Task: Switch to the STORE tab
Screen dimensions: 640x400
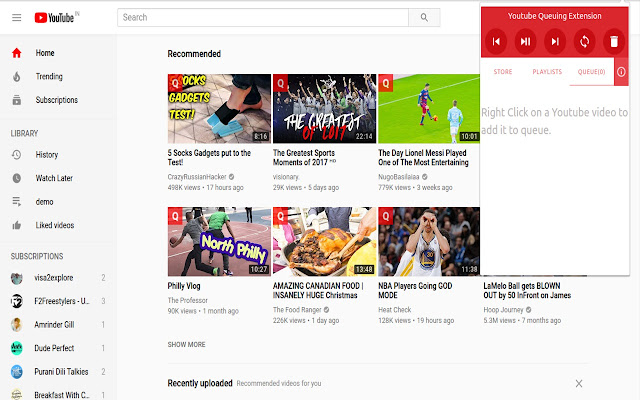Action: 503,72
